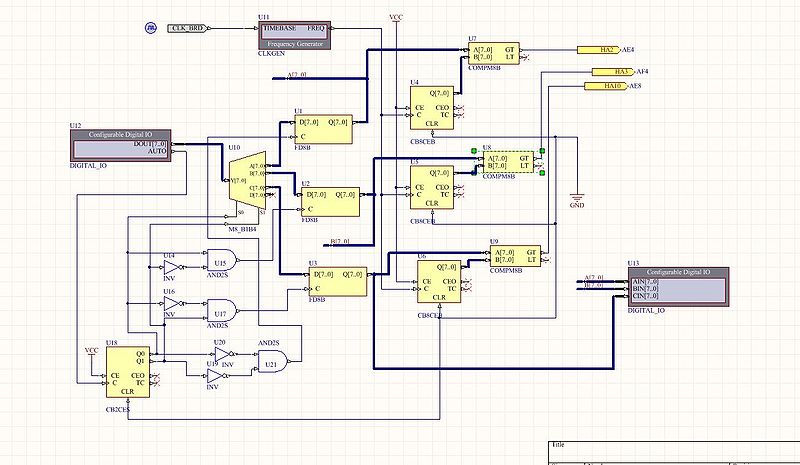Select the U21 AND gate
The height and width of the screenshot is (465, 800).
(x=271, y=367)
